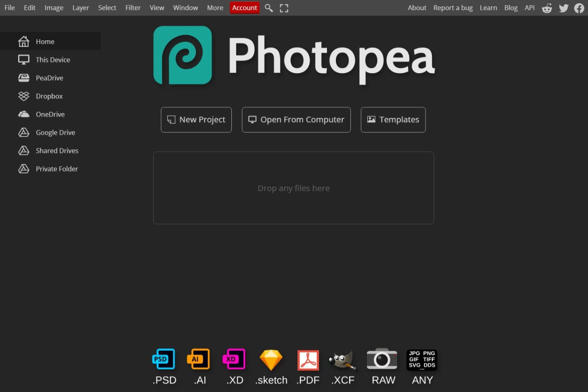Open the API link

click(x=530, y=8)
